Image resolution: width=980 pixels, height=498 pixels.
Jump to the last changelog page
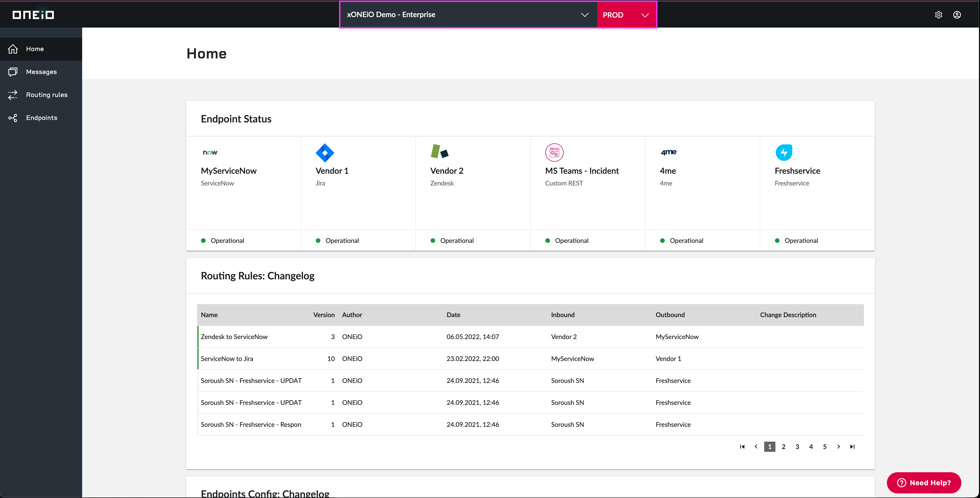852,447
